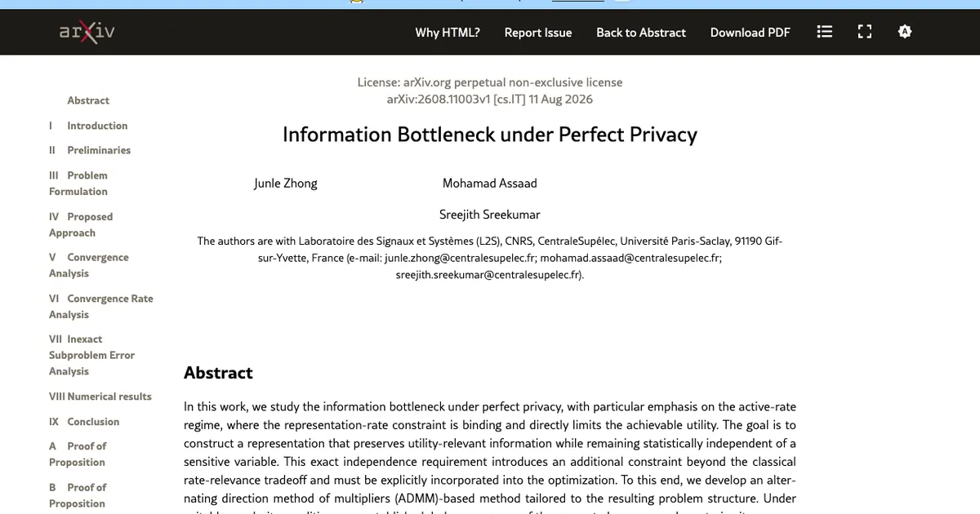
Task: Navigate to II Preliminaries
Action: [90, 150]
